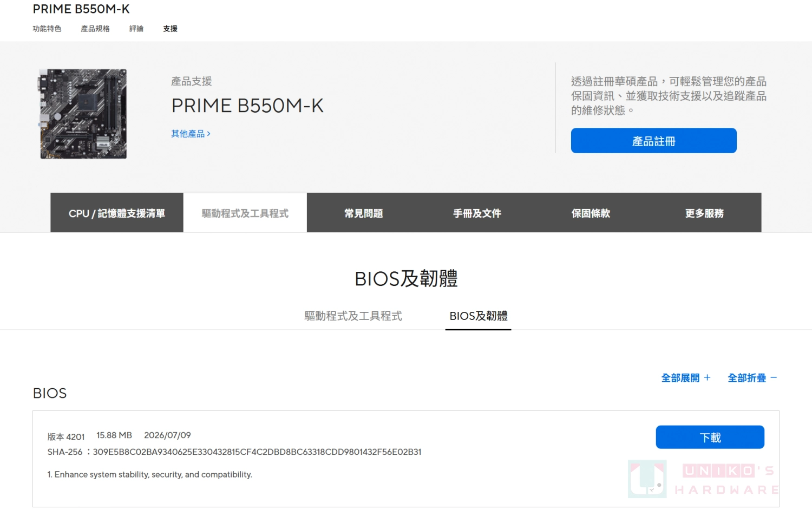Click the 產品支援 label
This screenshot has width=812, height=509.
pyautogui.click(x=192, y=81)
